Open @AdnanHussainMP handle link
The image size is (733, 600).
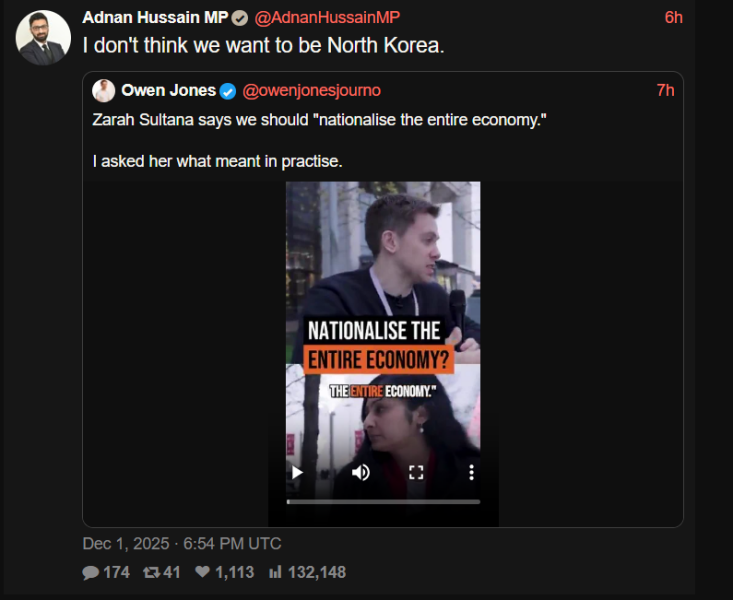327,18
